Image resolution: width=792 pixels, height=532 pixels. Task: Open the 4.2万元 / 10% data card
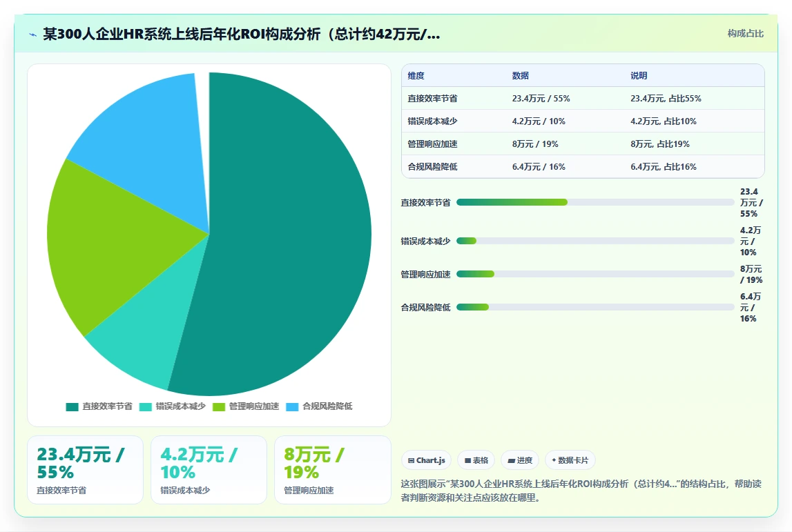pos(209,470)
